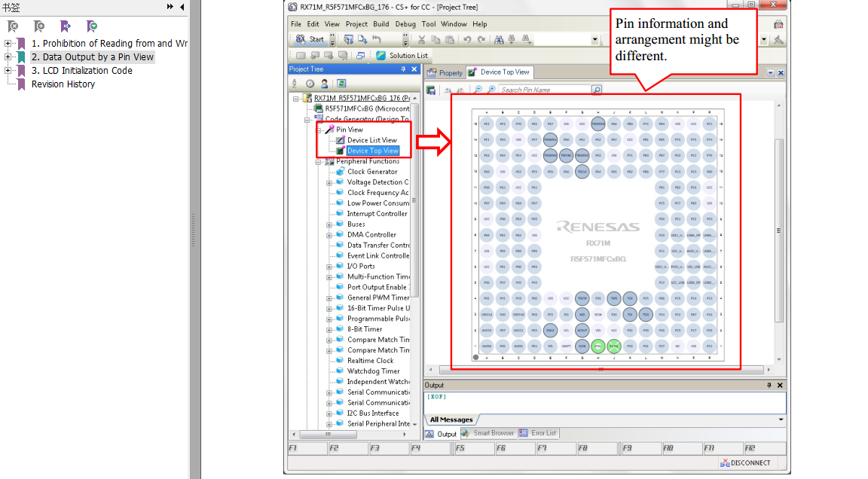Image resolution: width=868 pixels, height=479 pixels.
Task: Click the Cut scissors icon
Action: (421, 39)
